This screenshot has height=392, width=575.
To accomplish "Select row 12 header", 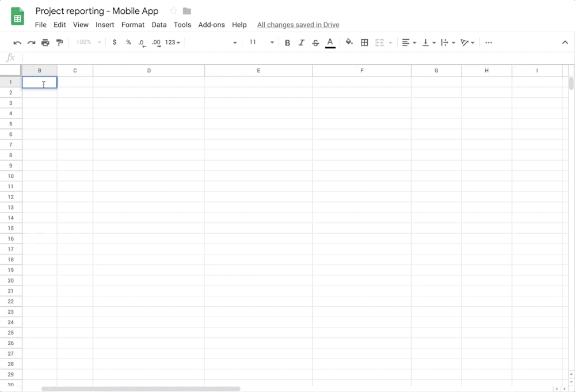I will tap(10, 197).
